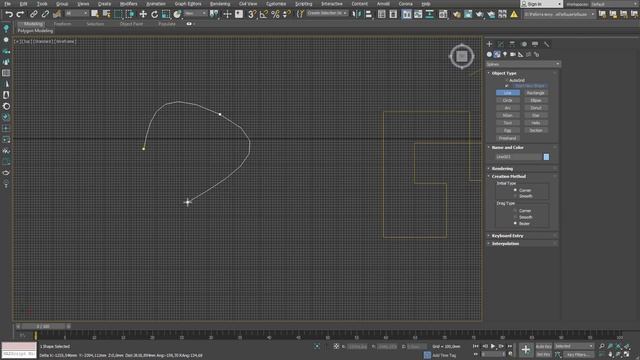Click the Undo arrow icon
The height and width of the screenshot is (360, 640).
tap(9, 14)
